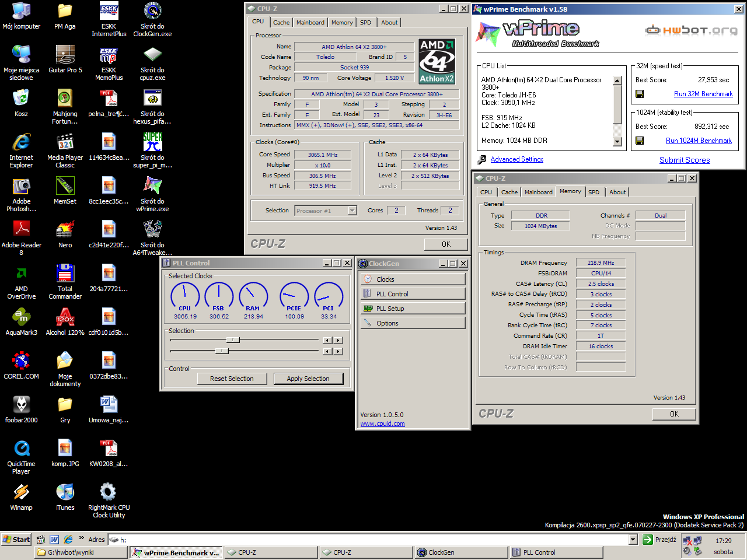Open the super_pi_mod shortcut icon
This screenshot has width=747, height=560.
point(152,150)
